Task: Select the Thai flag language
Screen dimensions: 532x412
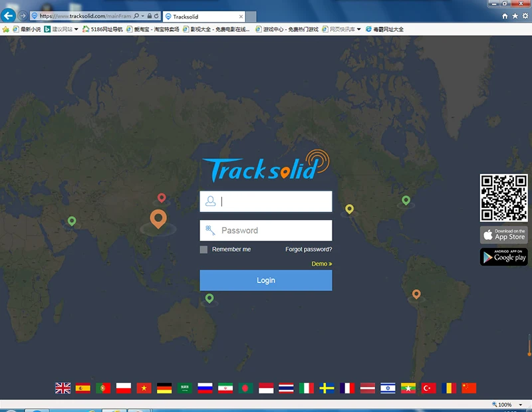Action: 286,388
